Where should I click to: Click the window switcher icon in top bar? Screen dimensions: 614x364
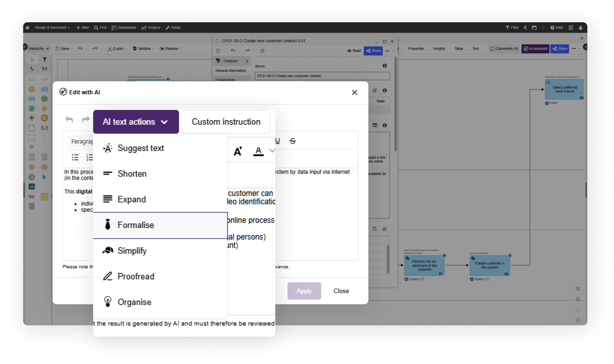click(534, 28)
